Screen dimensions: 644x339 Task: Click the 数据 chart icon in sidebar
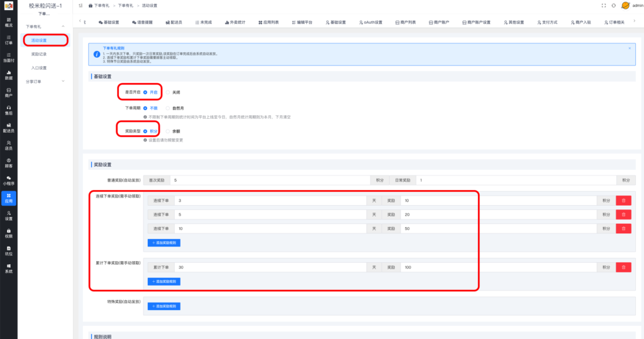tap(9, 75)
